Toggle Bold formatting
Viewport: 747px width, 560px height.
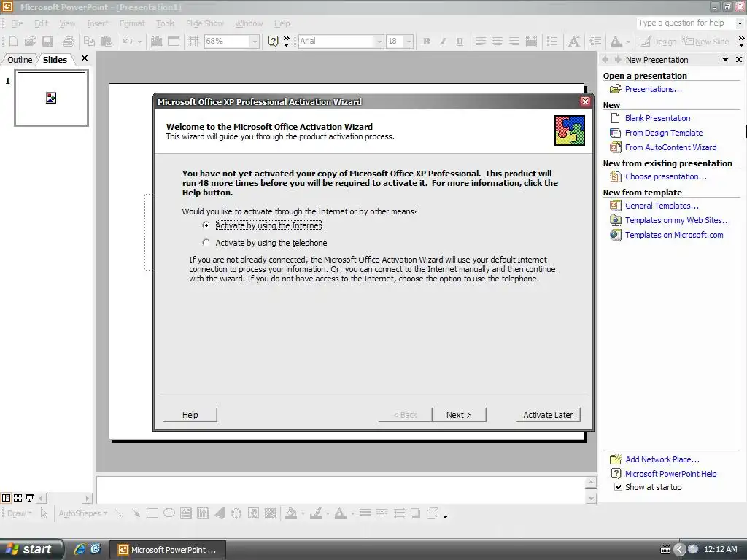pos(426,42)
